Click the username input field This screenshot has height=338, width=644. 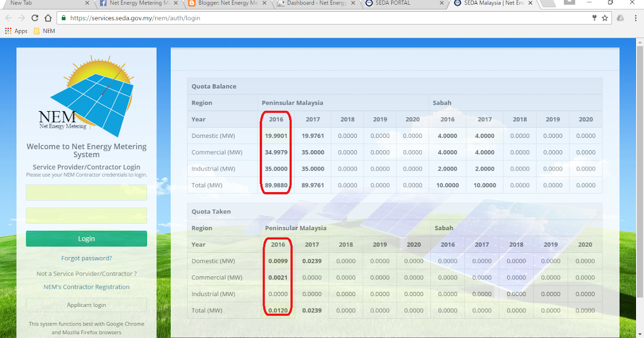[x=86, y=193]
